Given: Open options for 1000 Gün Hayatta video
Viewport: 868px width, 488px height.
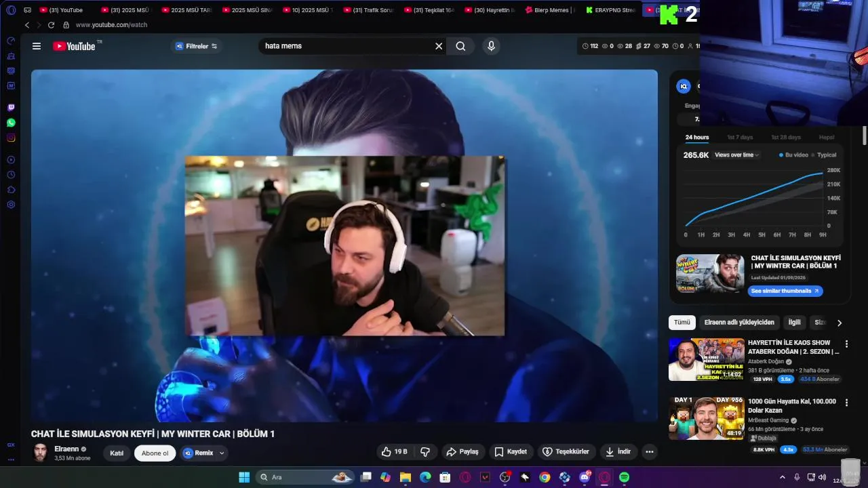Looking at the screenshot, I should (846, 403).
